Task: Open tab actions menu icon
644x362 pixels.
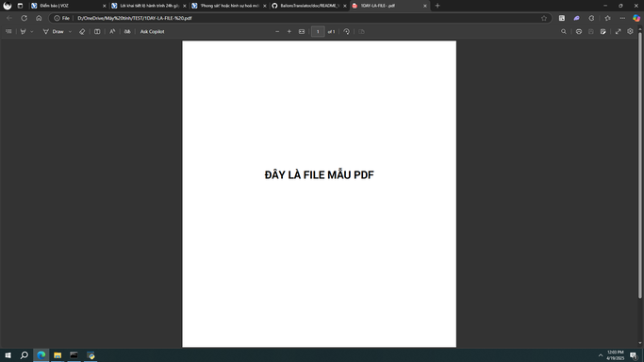Action: [20, 6]
